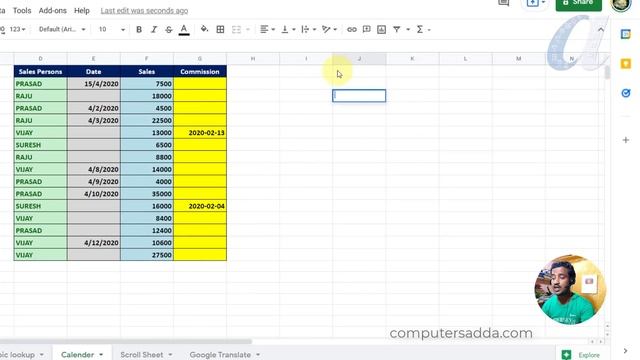Open filter views dropdown arrow
Screen dimensions: 640x360
[408, 29]
